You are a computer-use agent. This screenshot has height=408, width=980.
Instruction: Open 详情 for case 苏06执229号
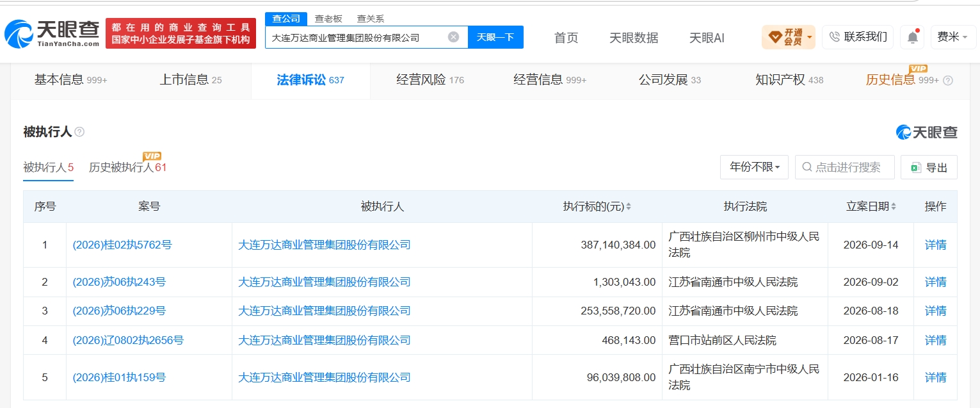[935, 311]
